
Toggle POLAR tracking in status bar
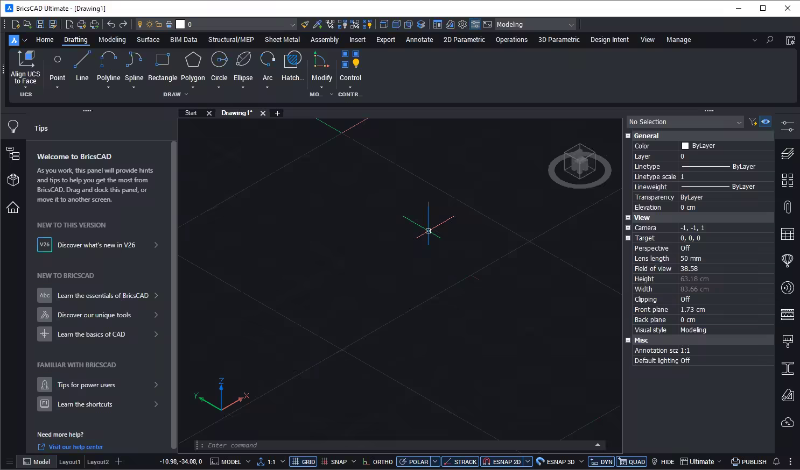pyautogui.click(x=414, y=462)
